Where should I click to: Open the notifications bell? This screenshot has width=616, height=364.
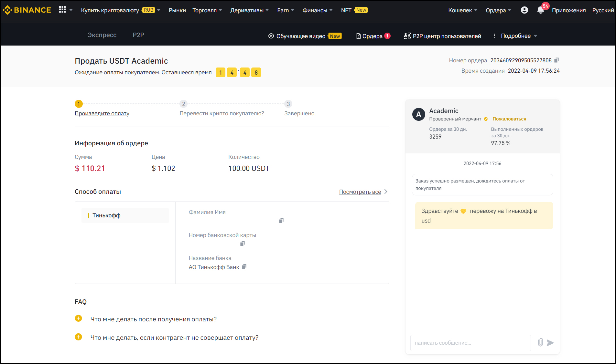click(540, 10)
